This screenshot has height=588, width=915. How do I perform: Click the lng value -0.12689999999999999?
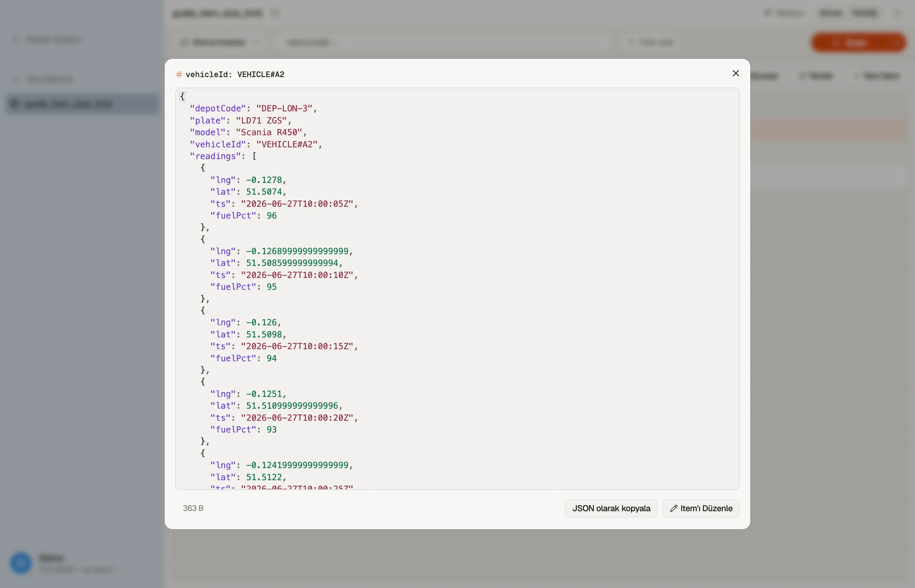pos(297,251)
